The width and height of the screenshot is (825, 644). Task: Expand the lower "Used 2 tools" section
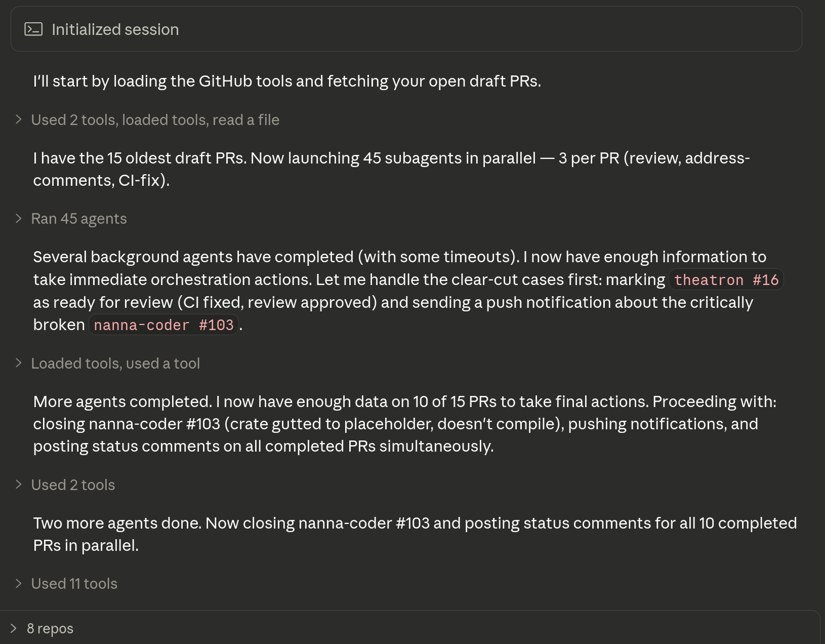(73, 485)
